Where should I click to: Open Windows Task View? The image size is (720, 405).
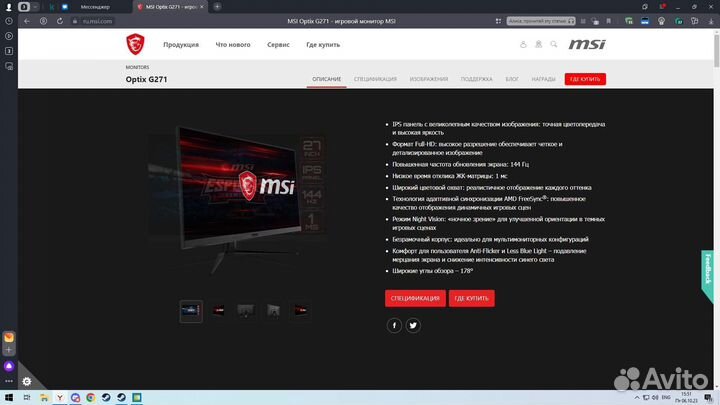(x=27, y=398)
